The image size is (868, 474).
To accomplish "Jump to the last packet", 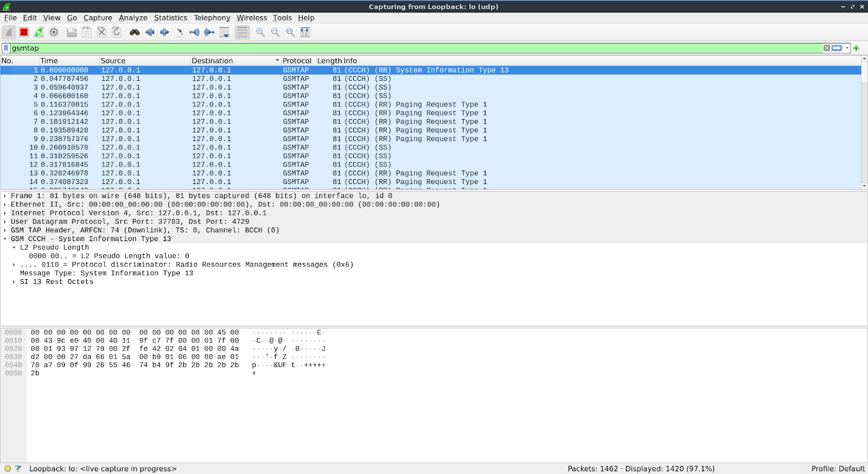I will click(x=209, y=33).
